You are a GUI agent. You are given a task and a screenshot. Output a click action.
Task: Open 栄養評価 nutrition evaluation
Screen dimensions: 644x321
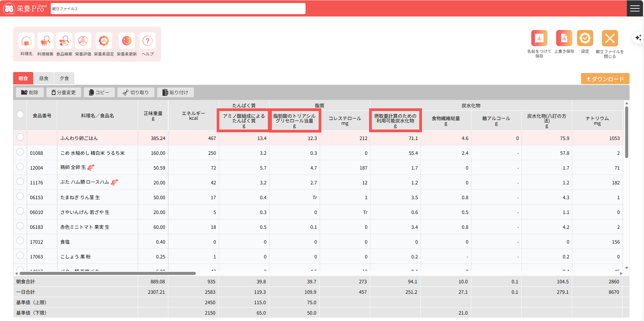(83, 41)
